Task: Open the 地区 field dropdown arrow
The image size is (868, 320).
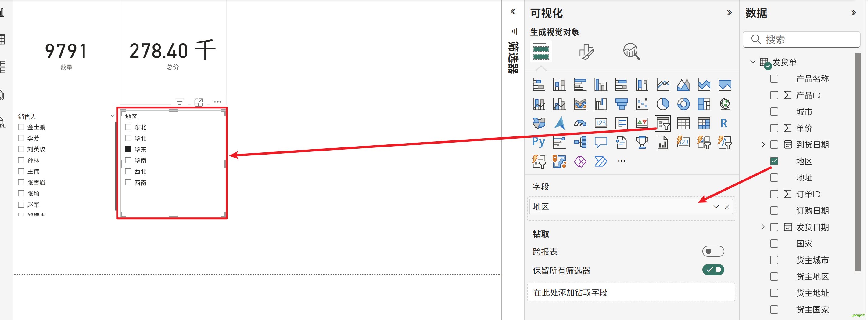Action: tap(716, 207)
